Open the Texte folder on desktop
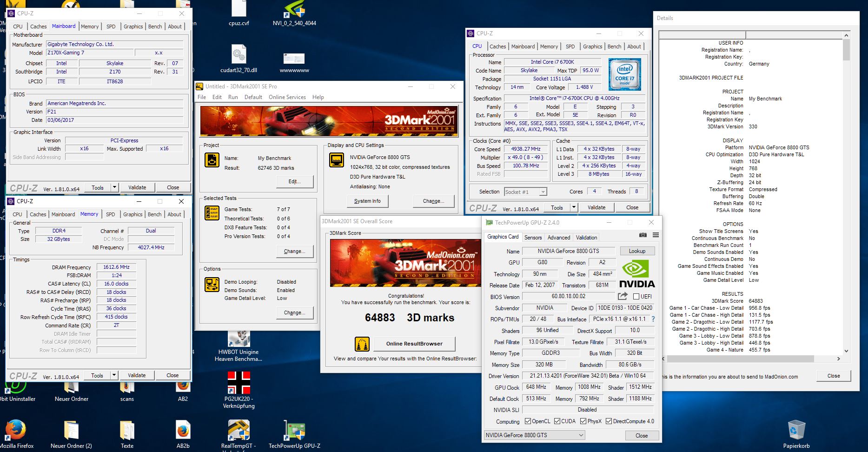 pos(127,434)
